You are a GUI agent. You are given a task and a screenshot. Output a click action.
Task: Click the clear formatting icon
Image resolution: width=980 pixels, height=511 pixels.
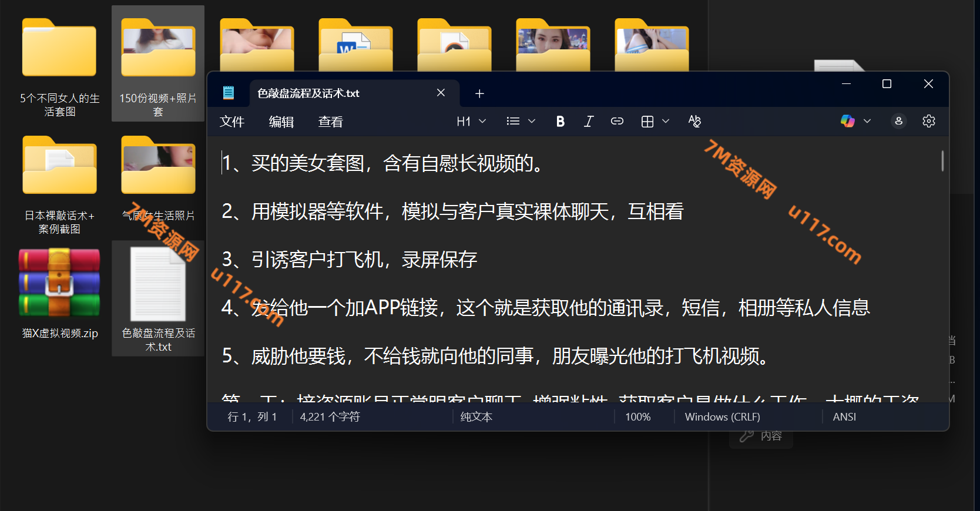click(694, 122)
